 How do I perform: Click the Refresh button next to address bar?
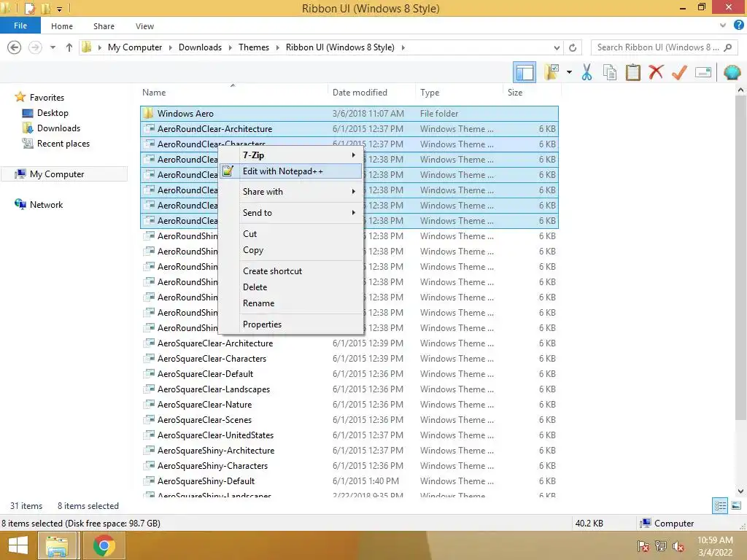573,47
